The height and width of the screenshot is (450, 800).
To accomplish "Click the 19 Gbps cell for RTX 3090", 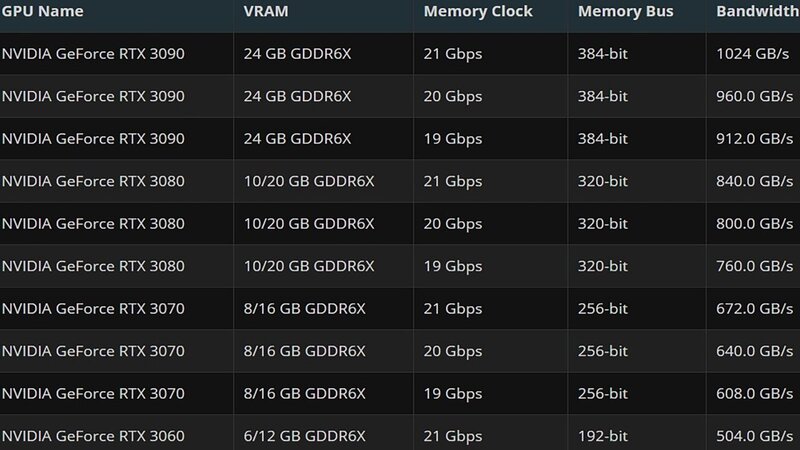I will coord(453,139).
